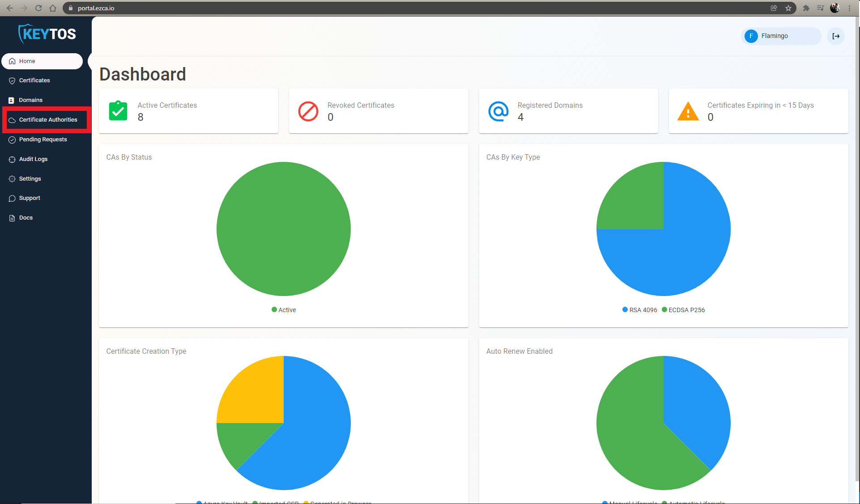Toggle Certificate Authorities selection in sidebar
Viewport: 860px width, 504px height.
coord(47,119)
